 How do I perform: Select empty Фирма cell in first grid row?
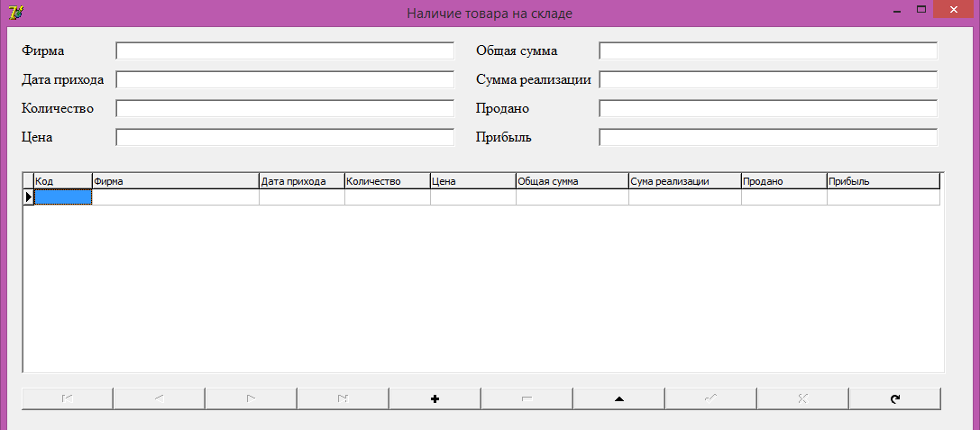pos(176,197)
